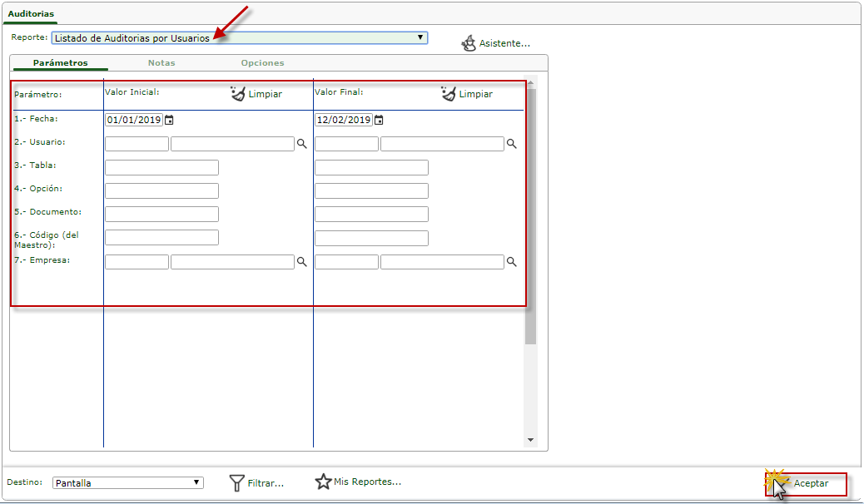
Task: Clear the Valor Final column with Limpiar
Action: coord(467,94)
